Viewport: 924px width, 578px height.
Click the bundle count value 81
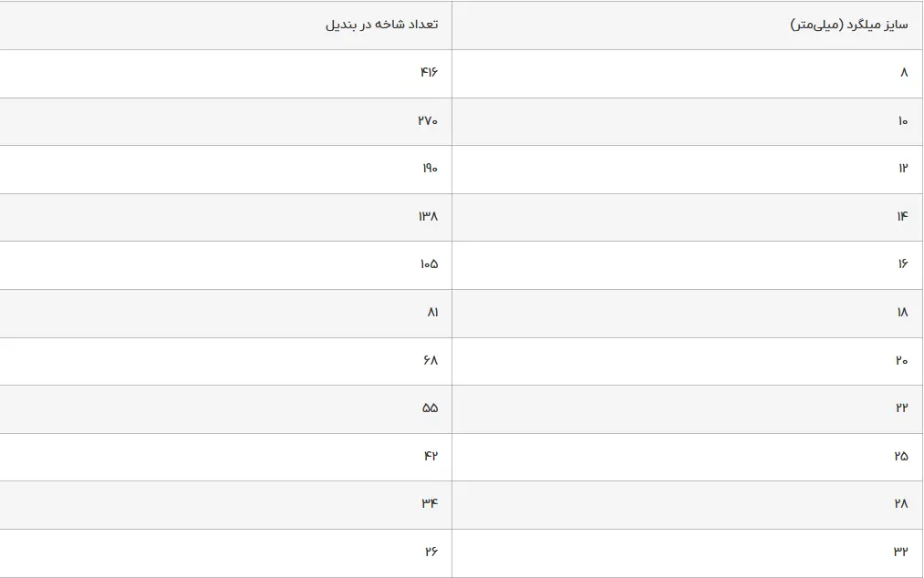pos(432,313)
